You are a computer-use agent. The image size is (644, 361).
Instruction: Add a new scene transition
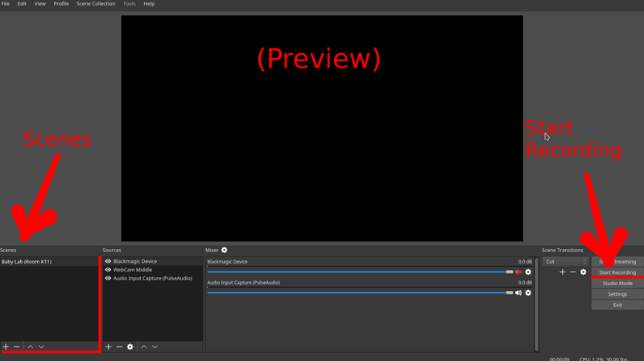[563, 272]
